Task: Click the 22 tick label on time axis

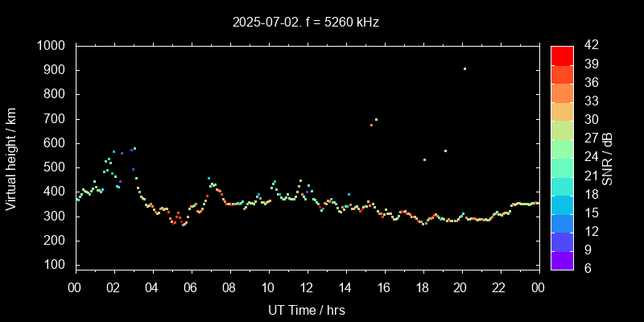Action: point(500,287)
